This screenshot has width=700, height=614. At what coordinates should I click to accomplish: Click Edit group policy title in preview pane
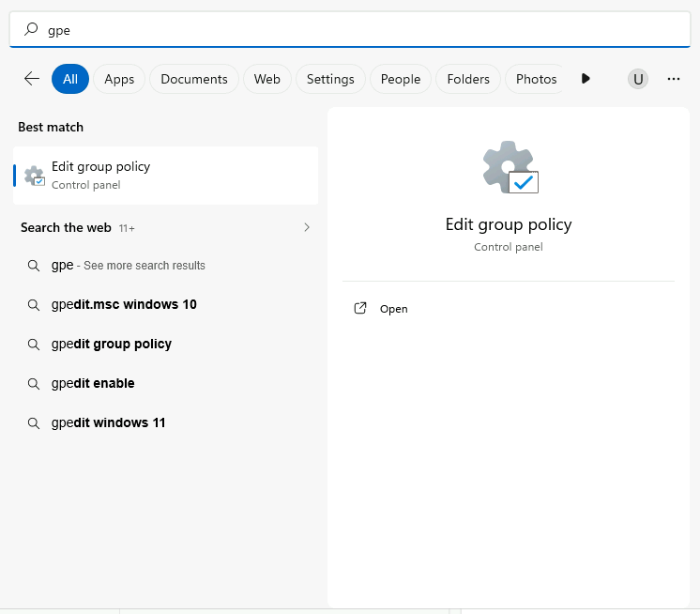[509, 224]
